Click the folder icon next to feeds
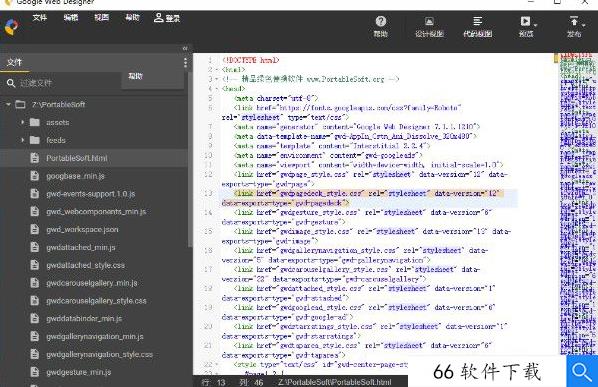Image resolution: width=598 pixels, height=387 pixels. tap(35, 140)
